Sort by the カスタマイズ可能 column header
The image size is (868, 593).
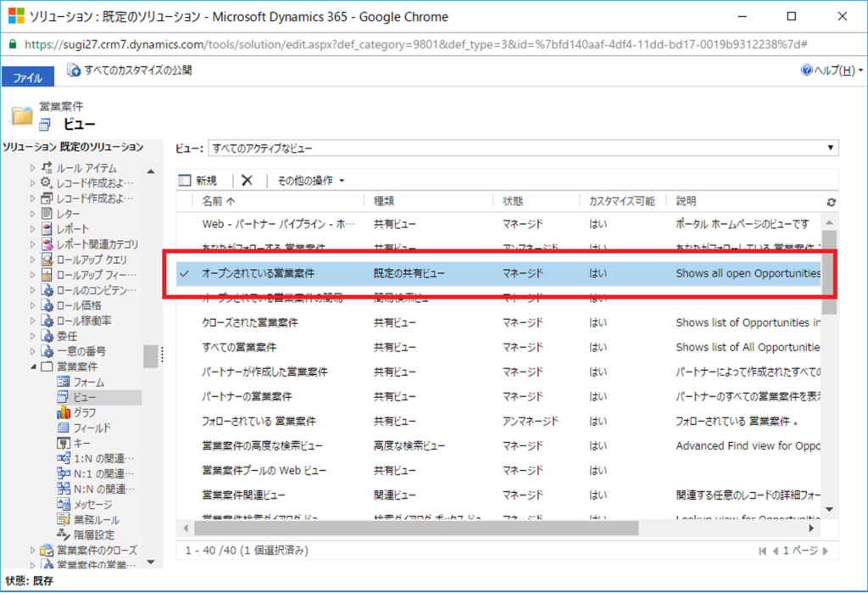[x=621, y=200]
